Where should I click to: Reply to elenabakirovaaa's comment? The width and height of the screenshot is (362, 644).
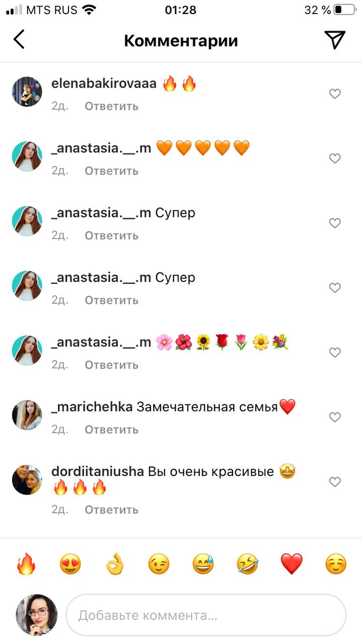111,106
